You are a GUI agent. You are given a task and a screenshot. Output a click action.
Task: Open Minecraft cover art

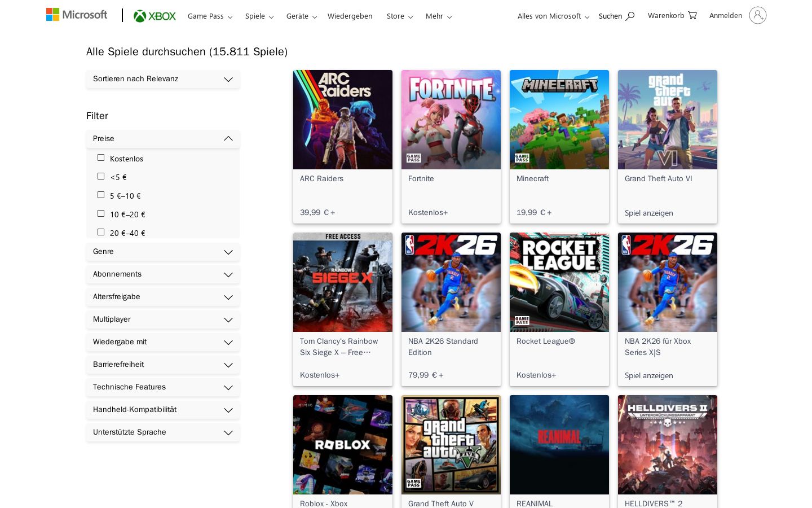559,120
